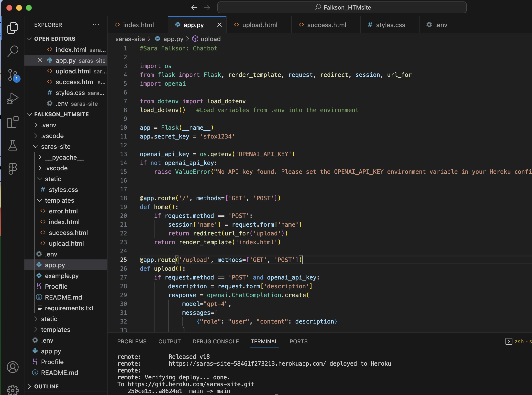Open the Debug Console panel tab

[216, 341]
